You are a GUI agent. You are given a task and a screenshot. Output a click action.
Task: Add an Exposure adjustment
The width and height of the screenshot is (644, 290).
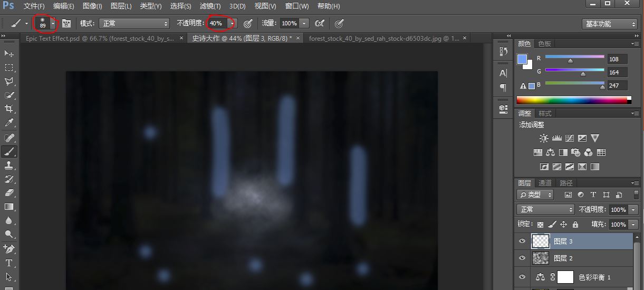[x=582, y=138]
